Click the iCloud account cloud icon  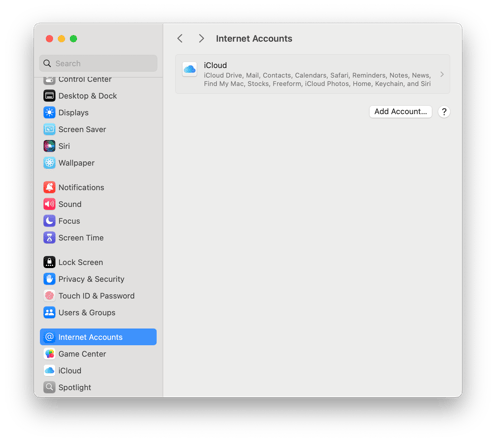click(190, 69)
